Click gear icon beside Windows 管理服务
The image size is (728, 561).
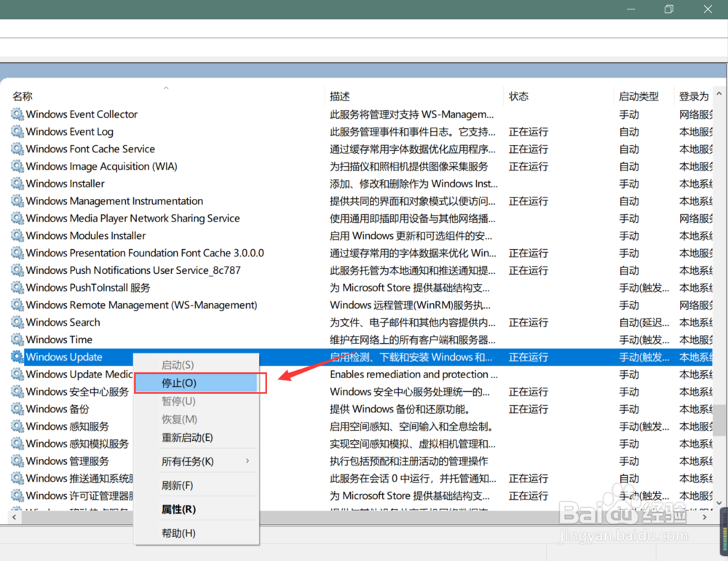click(x=17, y=461)
